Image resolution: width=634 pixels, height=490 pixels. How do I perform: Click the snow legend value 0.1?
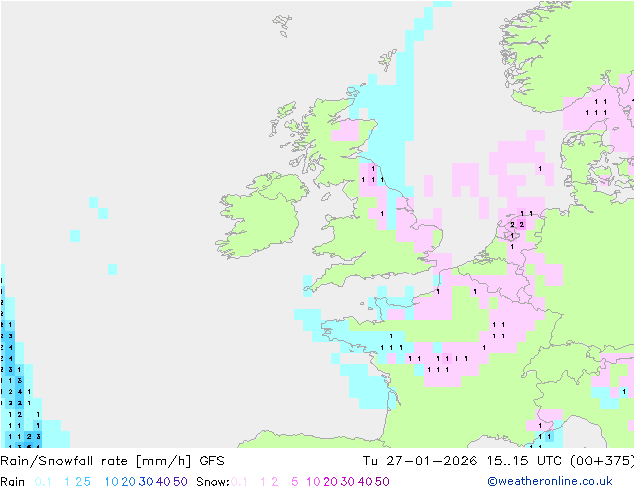click(x=239, y=482)
